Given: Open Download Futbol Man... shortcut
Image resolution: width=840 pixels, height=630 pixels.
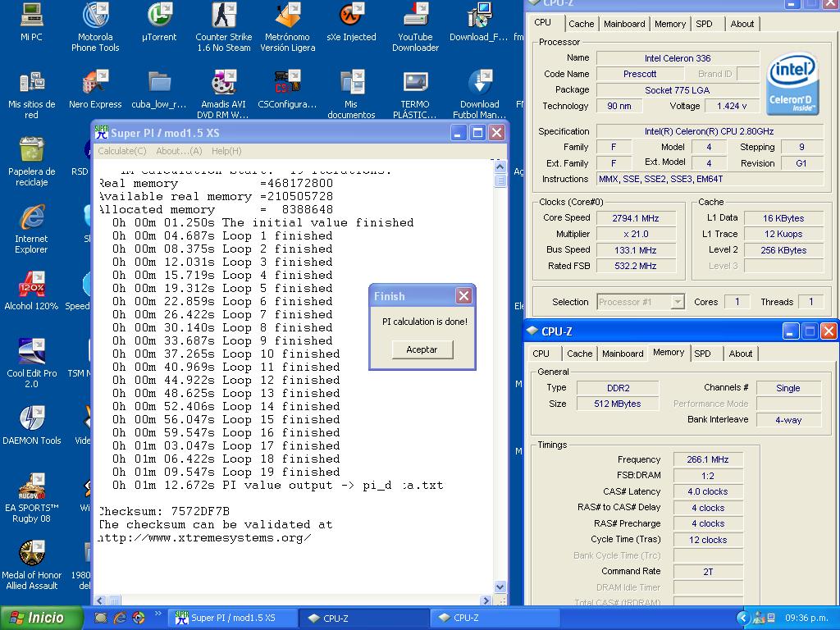Looking at the screenshot, I should coord(479,94).
